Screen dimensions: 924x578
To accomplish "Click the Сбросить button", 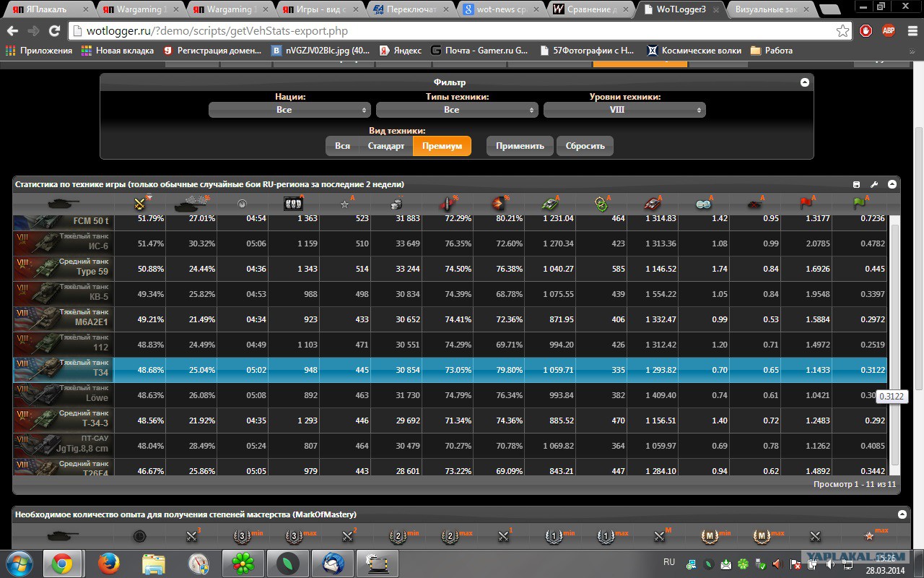I will (585, 146).
